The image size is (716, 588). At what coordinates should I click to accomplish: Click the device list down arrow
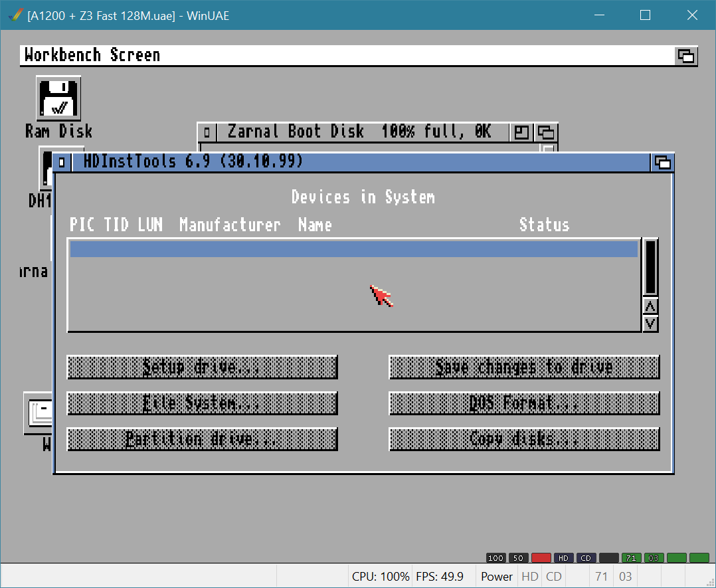[x=650, y=324]
